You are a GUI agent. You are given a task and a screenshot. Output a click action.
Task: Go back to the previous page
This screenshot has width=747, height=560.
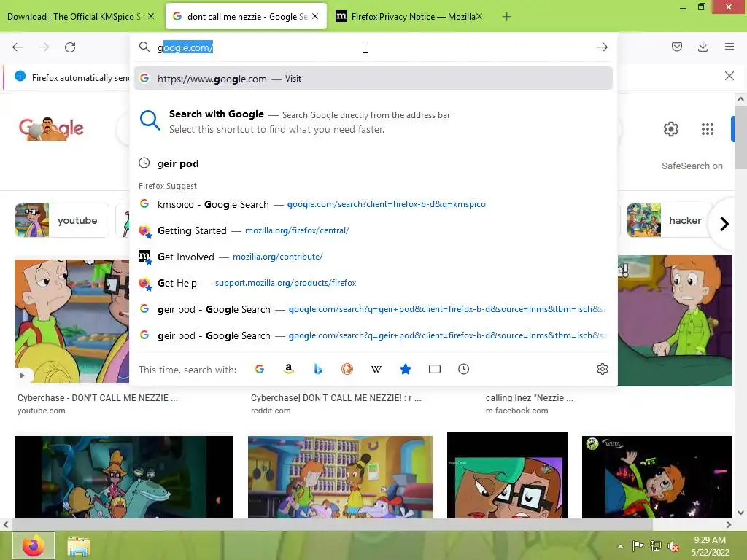point(18,47)
